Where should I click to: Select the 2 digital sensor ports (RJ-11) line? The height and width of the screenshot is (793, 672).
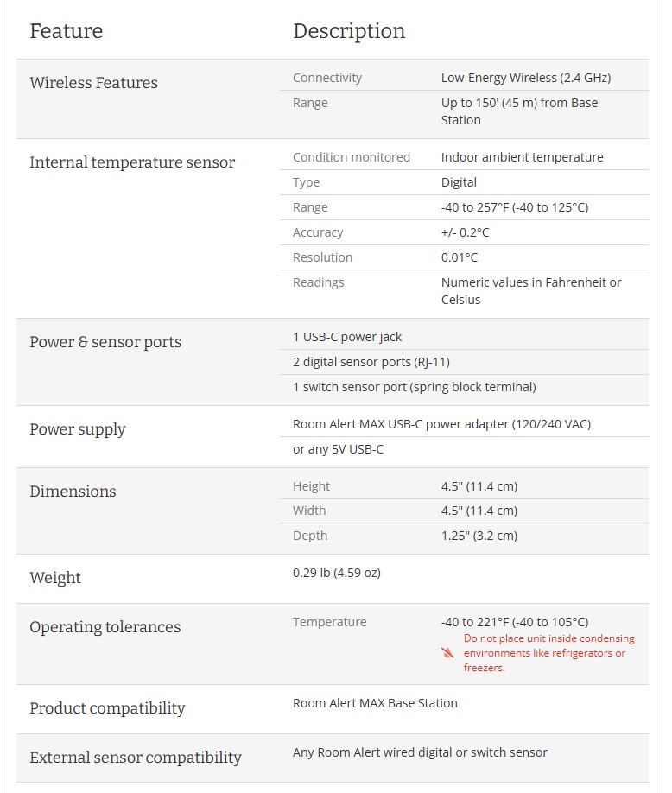[371, 362]
